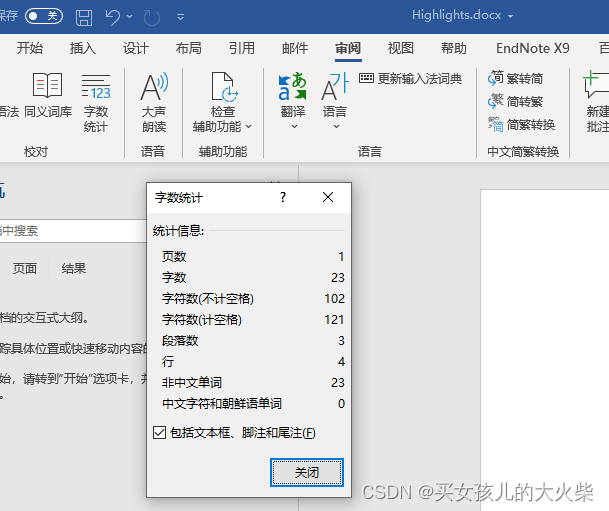Open the Highlights.docx title dropdown
This screenshot has width=609, height=511.
[510, 16]
